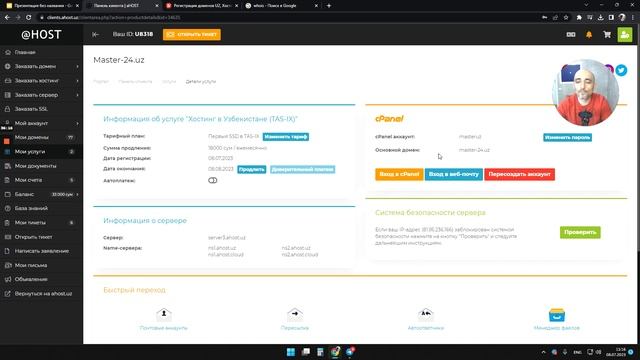The width and height of the screenshot is (640, 360).
Task: Click the Панель клиента breadcrumb
Action: (135, 82)
